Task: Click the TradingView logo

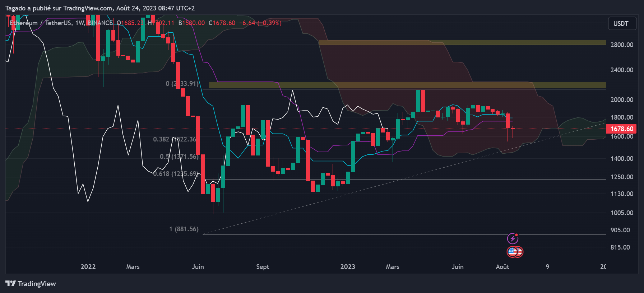Action: pyautogui.click(x=31, y=284)
